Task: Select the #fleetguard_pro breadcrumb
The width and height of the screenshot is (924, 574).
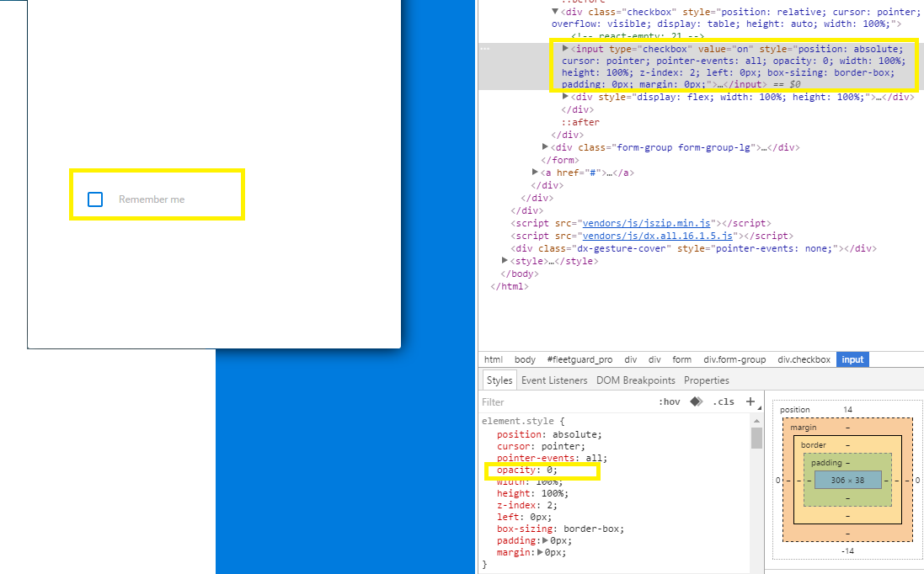Action: (580, 359)
